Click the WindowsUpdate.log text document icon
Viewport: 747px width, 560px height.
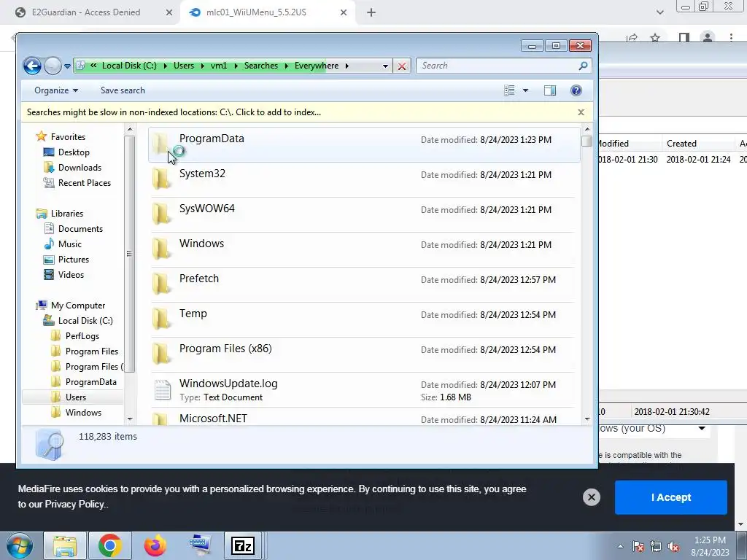(x=162, y=390)
